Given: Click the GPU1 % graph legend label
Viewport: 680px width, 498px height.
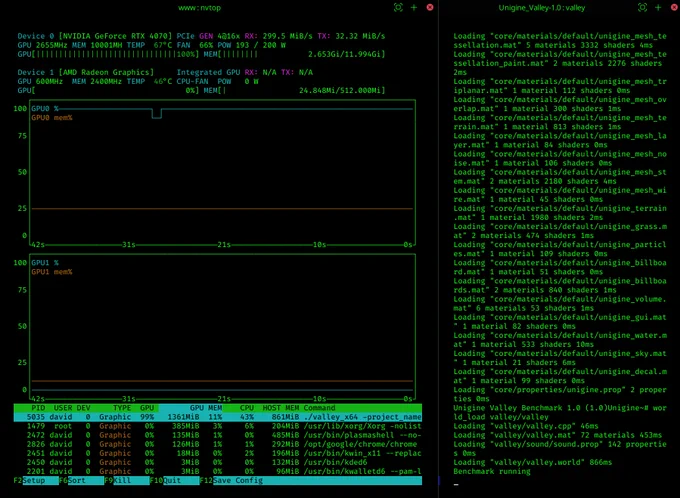Looking at the screenshot, I should tap(45, 262).
